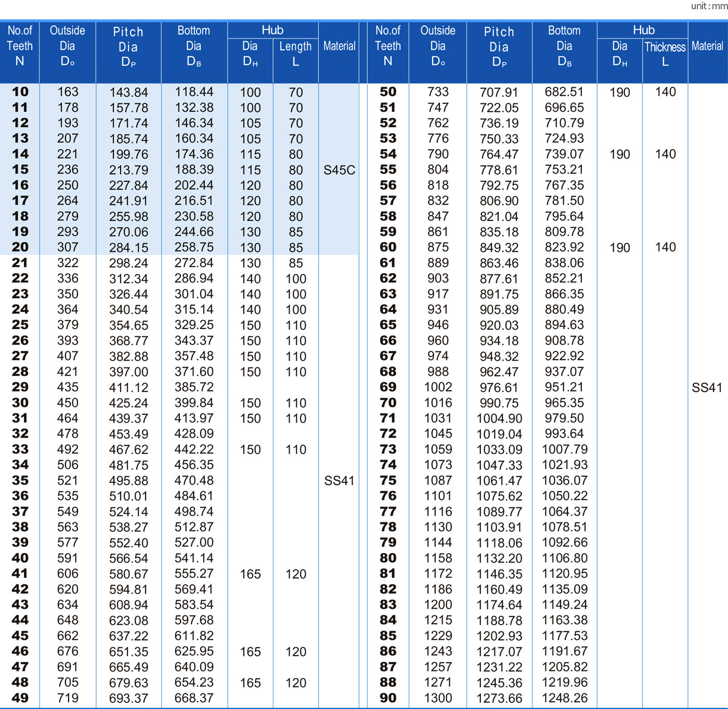This screenshot has width=728, height=709.
Task: Select outside diameter value 1116
Action: pyautogui.click(x=438, y=511)
